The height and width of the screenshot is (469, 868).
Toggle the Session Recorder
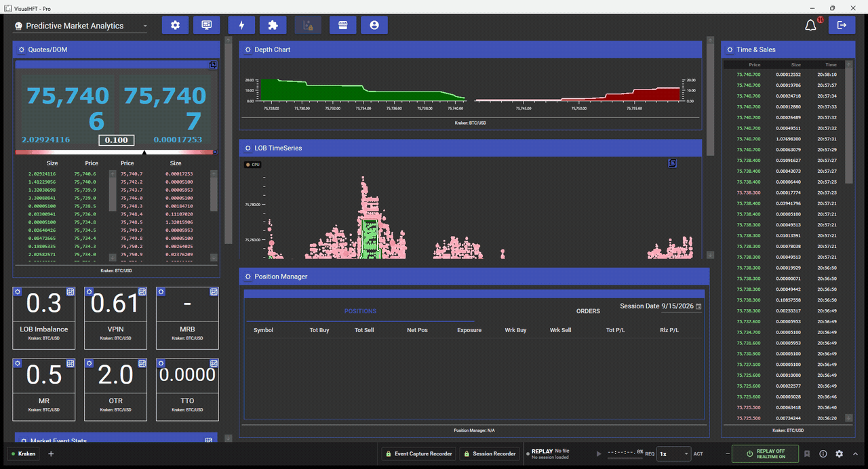[x=489, y=454]
